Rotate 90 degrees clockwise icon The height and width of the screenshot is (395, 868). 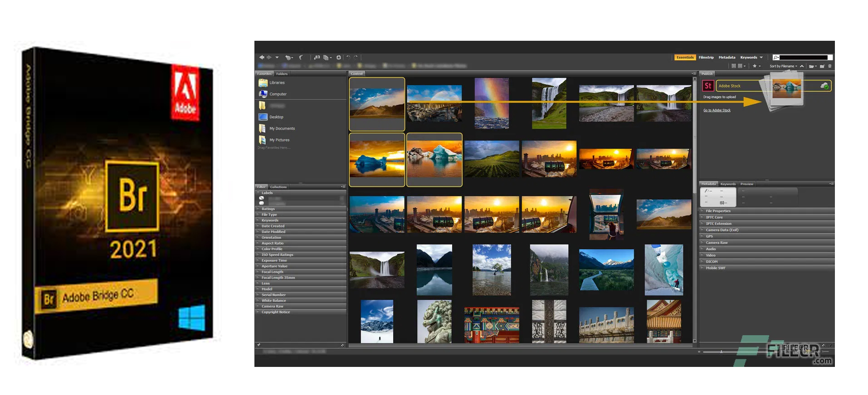pos(356,58)
